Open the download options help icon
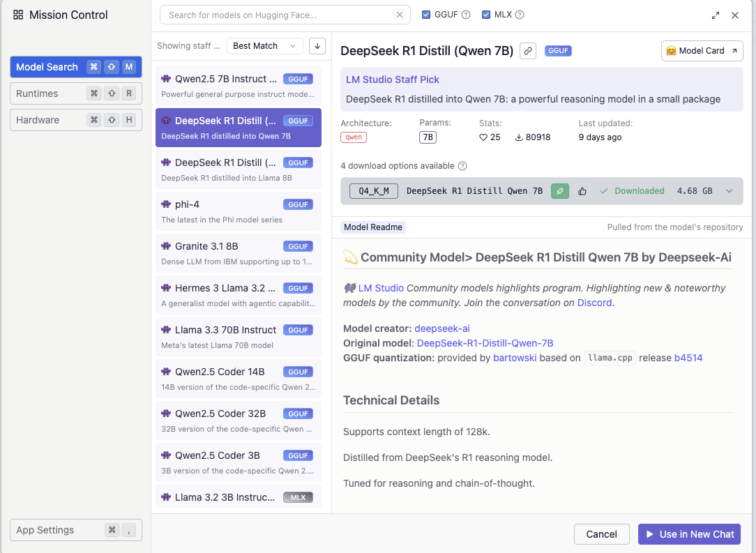Image resolution: width=756 pixels, height=553 pixels. [x=462, y=166]
